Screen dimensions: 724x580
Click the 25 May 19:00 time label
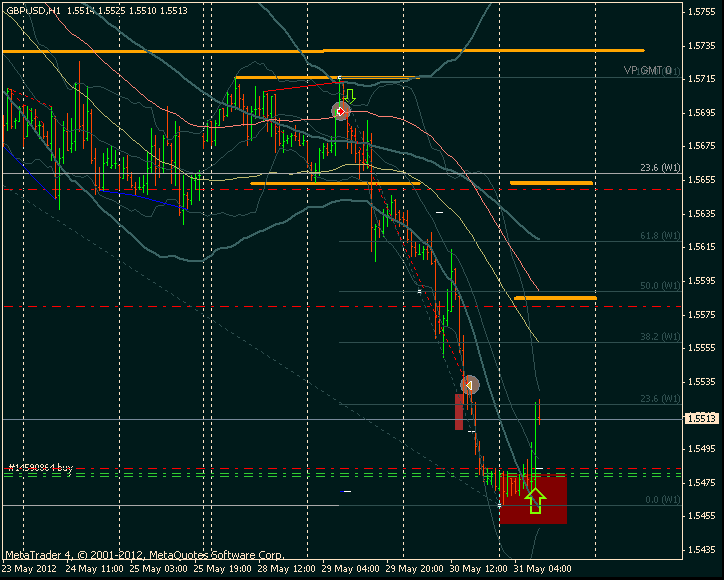pyautogui.click(x=222, y=568)
